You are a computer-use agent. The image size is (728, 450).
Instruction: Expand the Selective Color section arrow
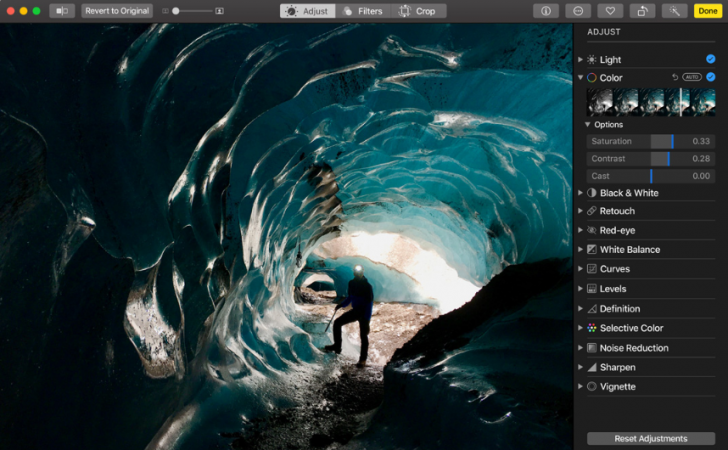[580, 328]
